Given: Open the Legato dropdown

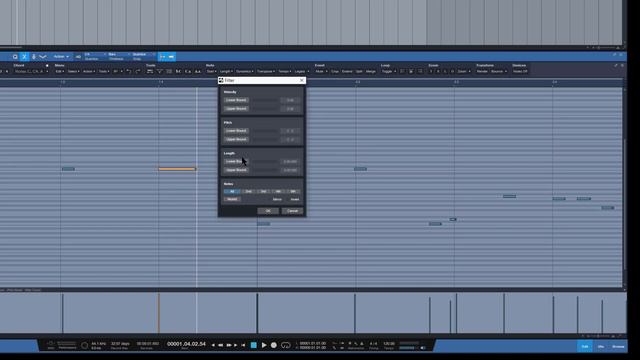Looking at the screenshot, I should [302, 71].
